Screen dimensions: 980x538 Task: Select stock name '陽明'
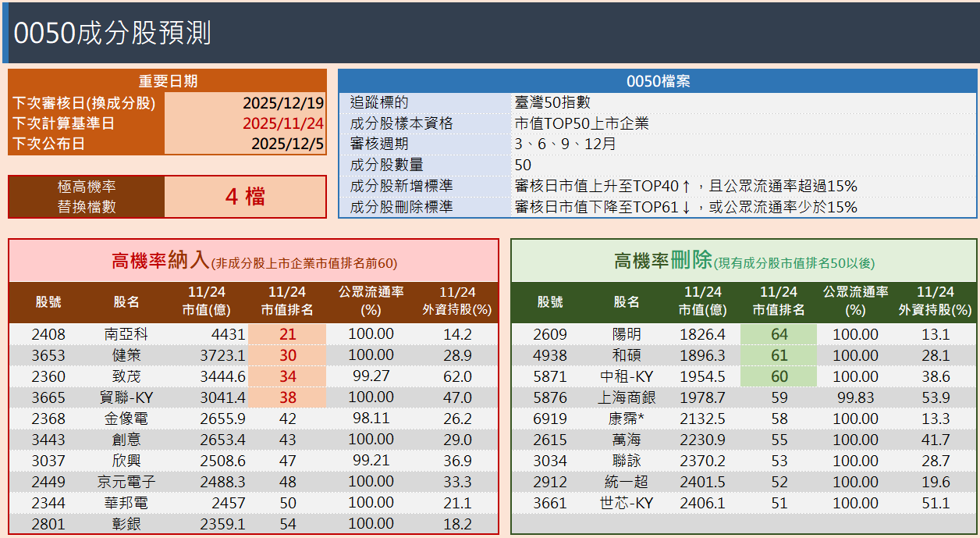point(627,334)
